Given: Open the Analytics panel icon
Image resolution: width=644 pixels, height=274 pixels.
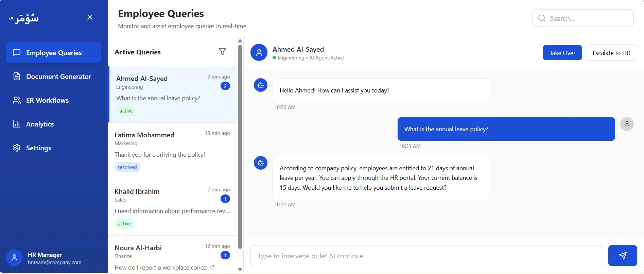Looking at the screenshot, I should pos(17,124).
